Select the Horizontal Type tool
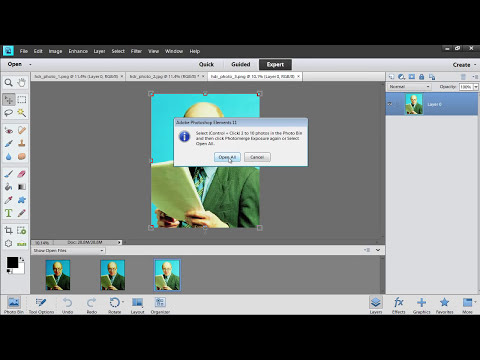 [9, 213]
